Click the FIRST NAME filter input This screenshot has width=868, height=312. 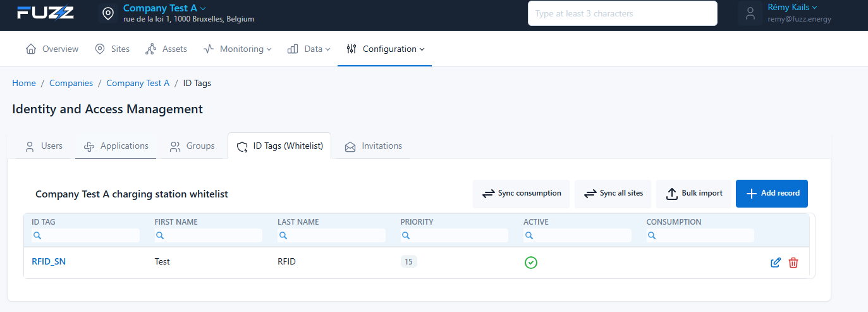(x=209, y=235)
